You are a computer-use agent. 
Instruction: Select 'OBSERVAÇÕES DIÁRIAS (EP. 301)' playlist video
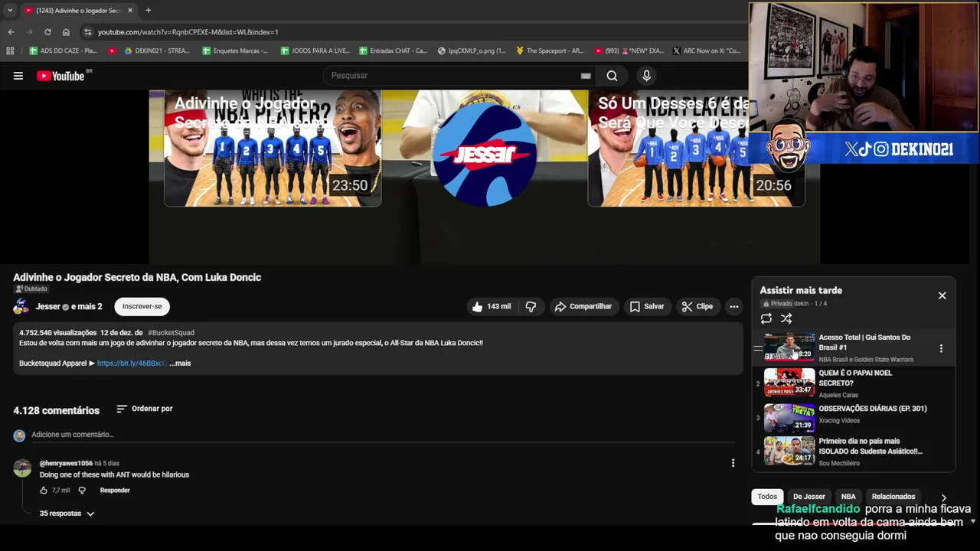coord(872,409)
